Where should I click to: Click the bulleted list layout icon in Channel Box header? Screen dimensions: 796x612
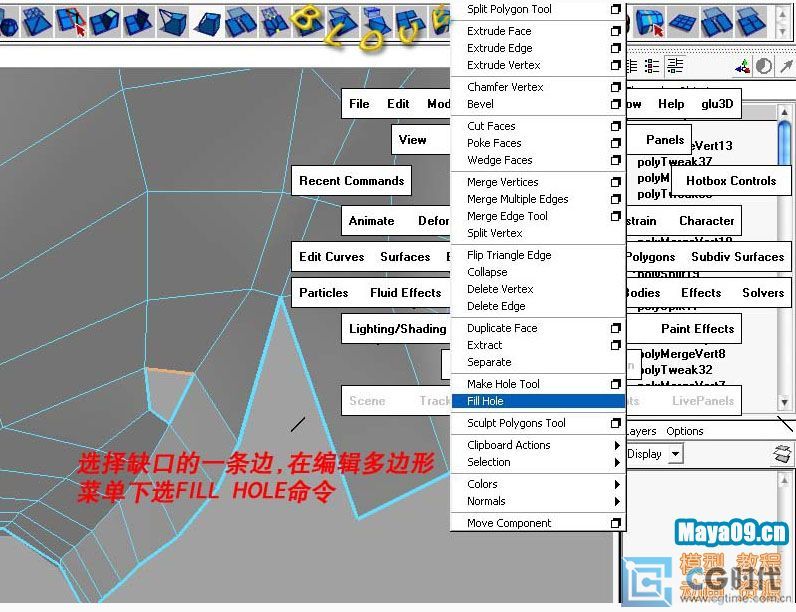click(652, 66)
